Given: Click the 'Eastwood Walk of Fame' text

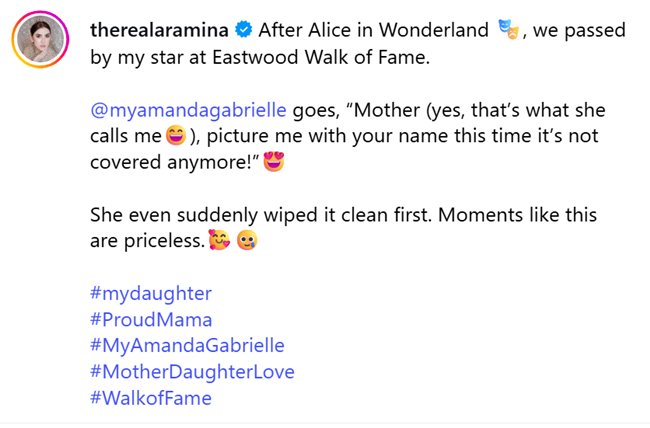Looking at the screenshot, I should (321, 57).
